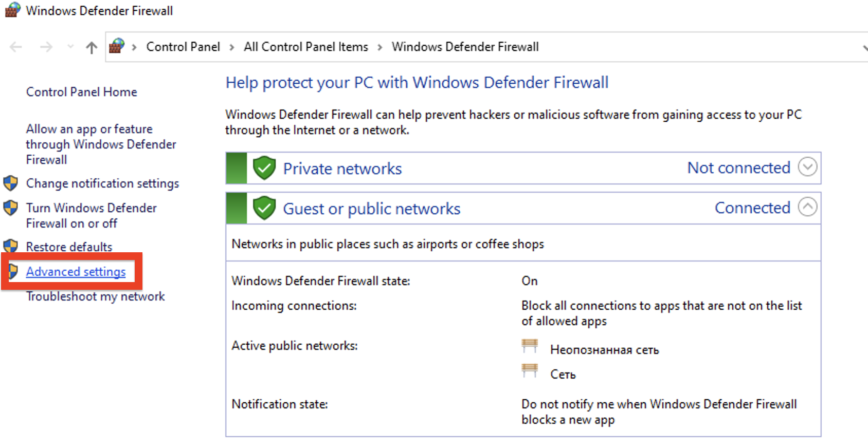The height and width of the screenshot is (448, 868).
Task: Open the address bar history dropdown
Action: pos(865,47)
